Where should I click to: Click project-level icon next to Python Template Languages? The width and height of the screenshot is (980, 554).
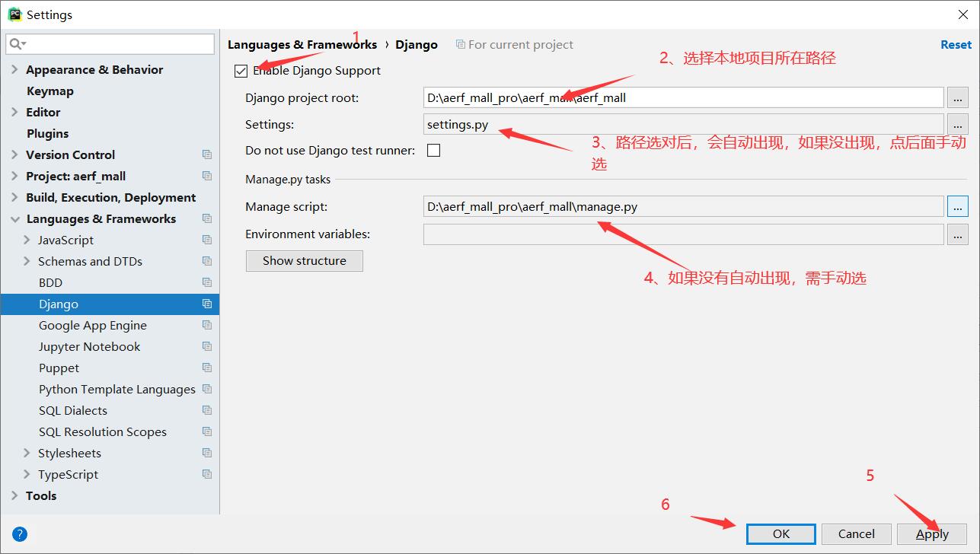206,389
